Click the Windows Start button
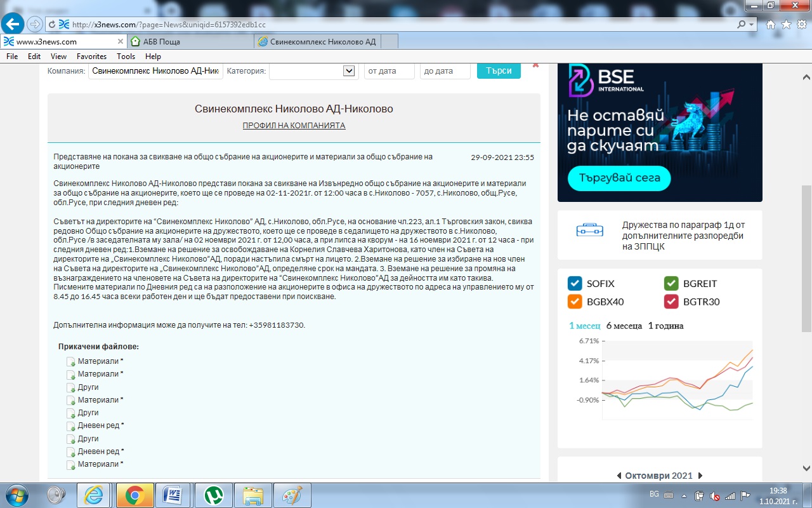 point(16,494)
